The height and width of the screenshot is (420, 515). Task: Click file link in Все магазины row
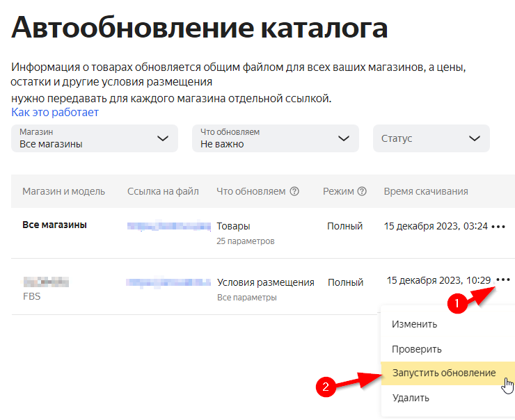click(168, 226)
